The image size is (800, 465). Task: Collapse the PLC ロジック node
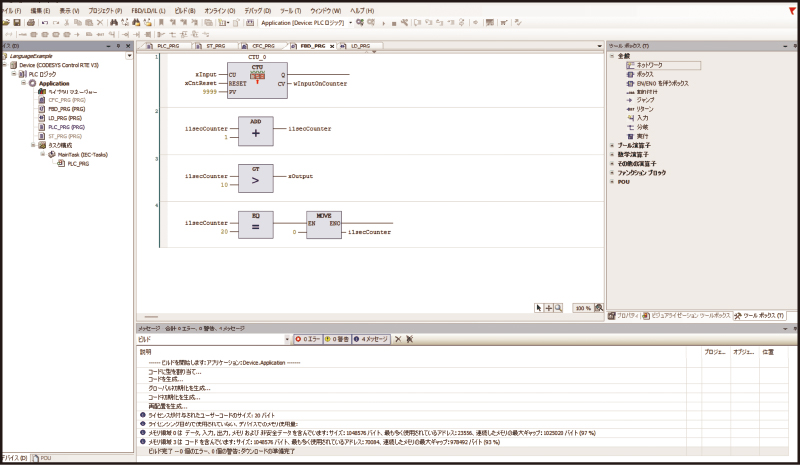click(14, 74)
